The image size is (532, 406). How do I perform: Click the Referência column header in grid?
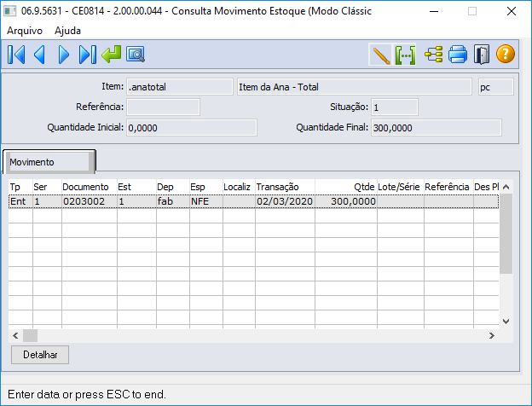448,187
